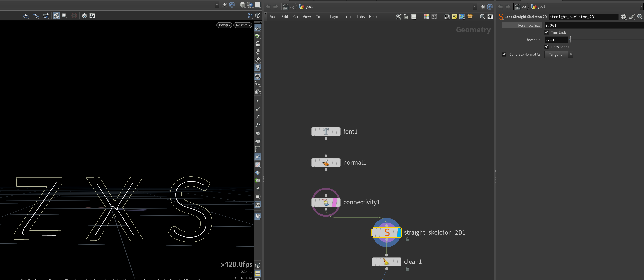Select the normal1 node icon
Screen dimensions: 644x280
click(326, 163)
